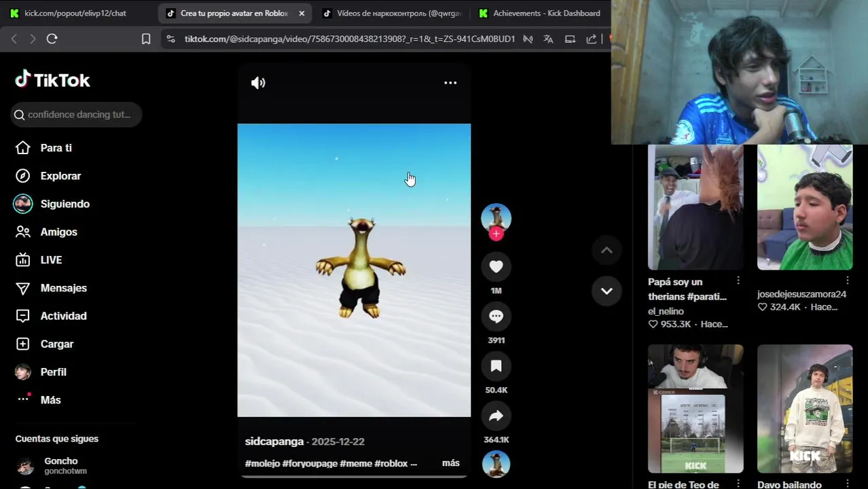Expand the Más menu
Screen dimensions: 868x489
coord(50,400)
